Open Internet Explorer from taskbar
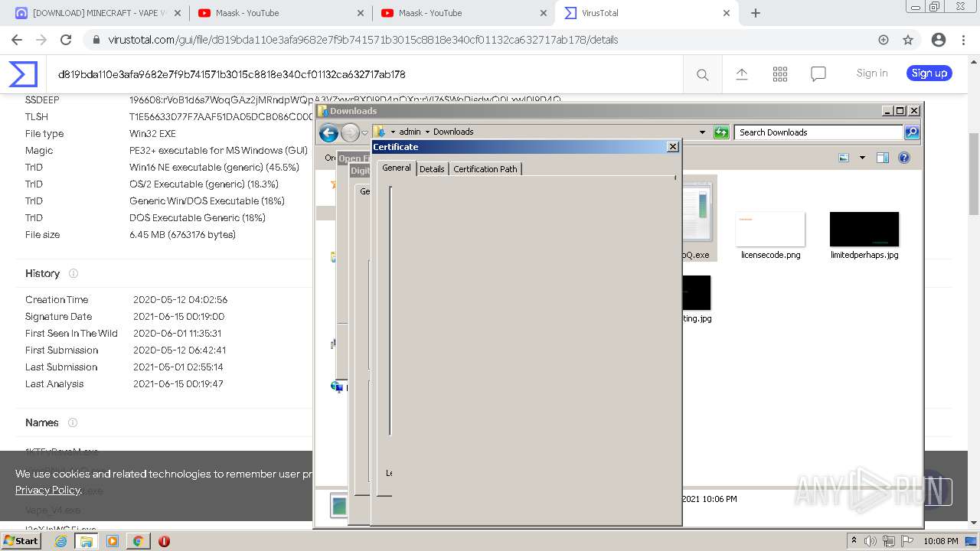 coord(60,541)
